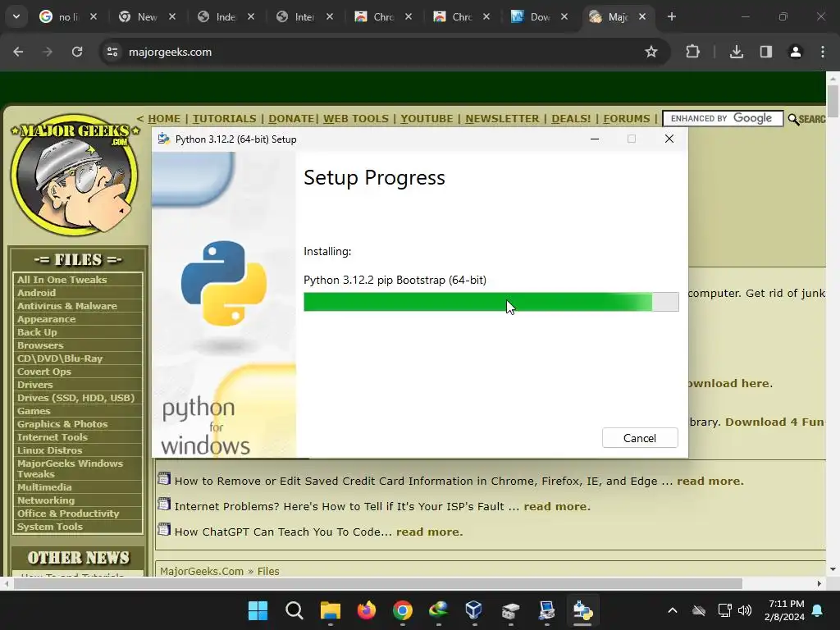Expand the tab search chevron
Screen dimensions: 840x630
[x=16, y=16]
